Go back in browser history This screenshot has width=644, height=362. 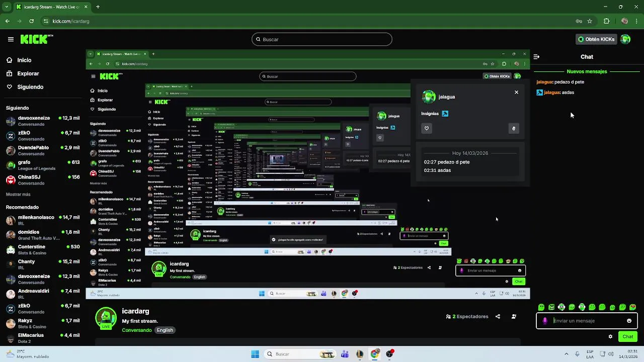[x=7, y=21]
